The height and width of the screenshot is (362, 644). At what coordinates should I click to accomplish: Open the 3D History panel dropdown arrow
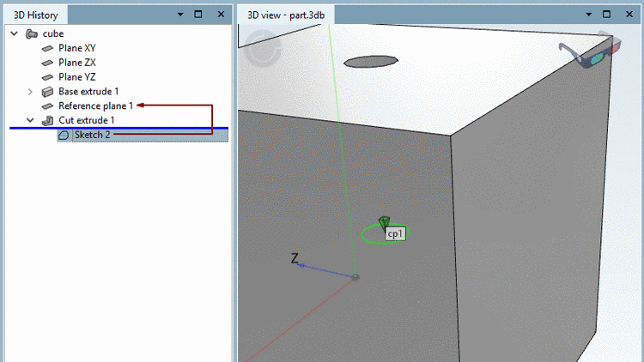[180, 15]
